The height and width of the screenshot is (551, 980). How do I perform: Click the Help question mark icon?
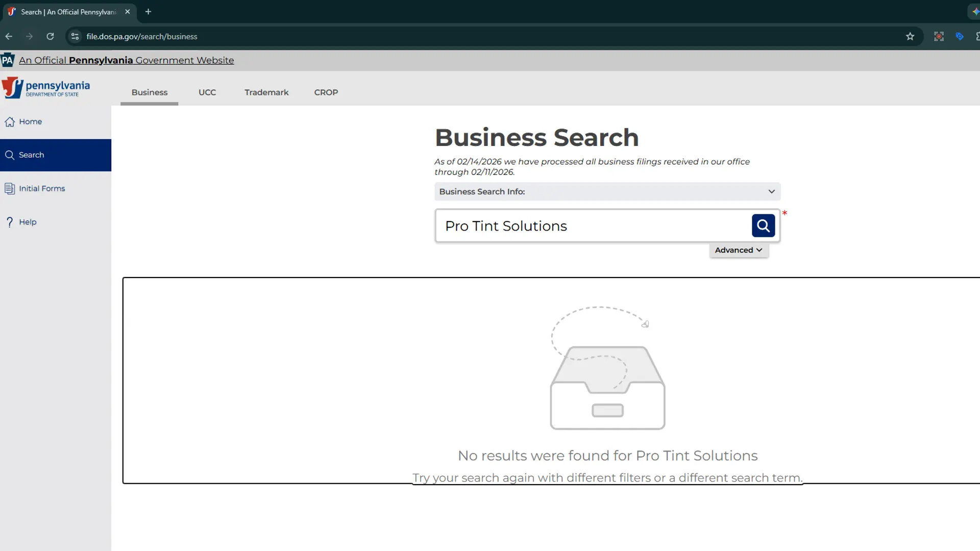(10, 221)
